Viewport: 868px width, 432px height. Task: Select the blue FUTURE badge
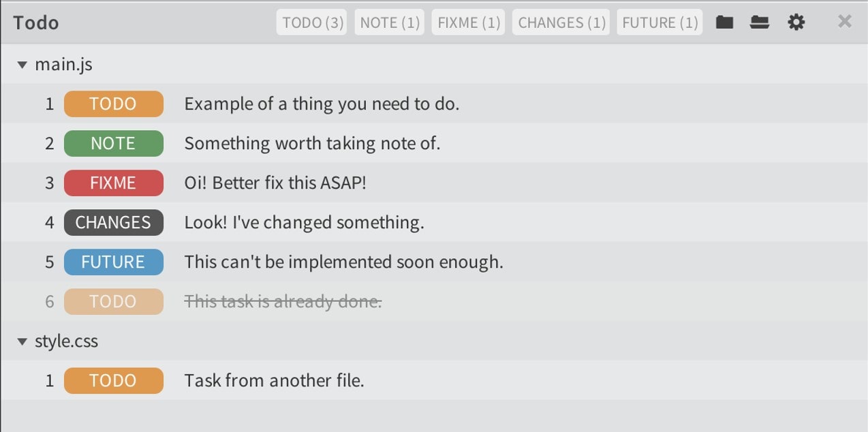click(x=113, y=262)
